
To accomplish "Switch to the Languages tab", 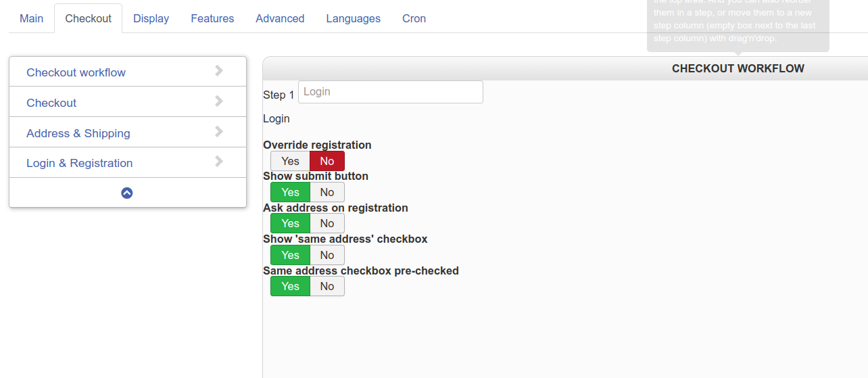I will point(353,18).
